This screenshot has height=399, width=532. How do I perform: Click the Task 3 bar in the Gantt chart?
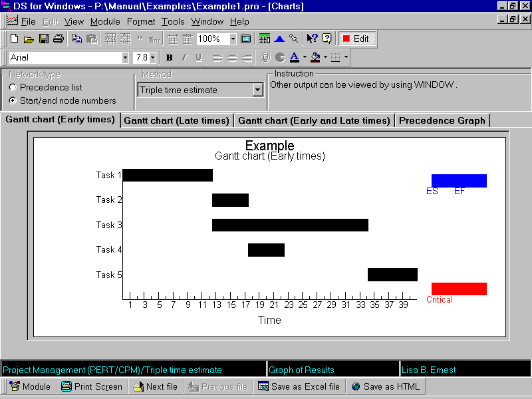pyautogui.click(x=290, y=225)
